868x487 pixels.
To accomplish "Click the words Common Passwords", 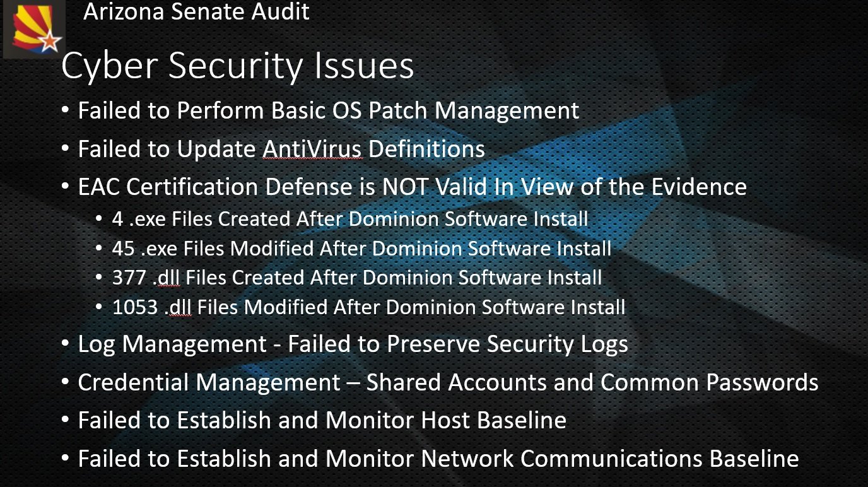I will [x=709, y=382].
